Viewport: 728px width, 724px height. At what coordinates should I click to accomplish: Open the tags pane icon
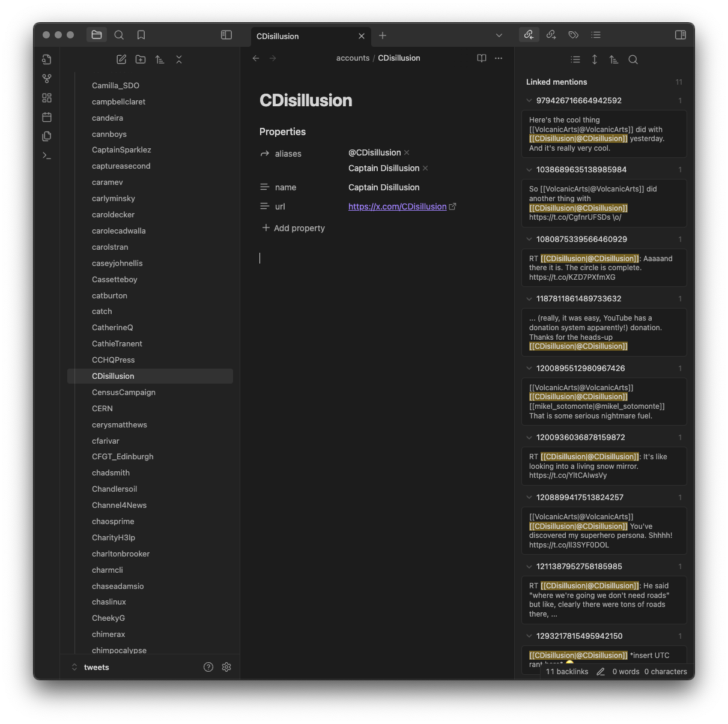coord(574,35)
